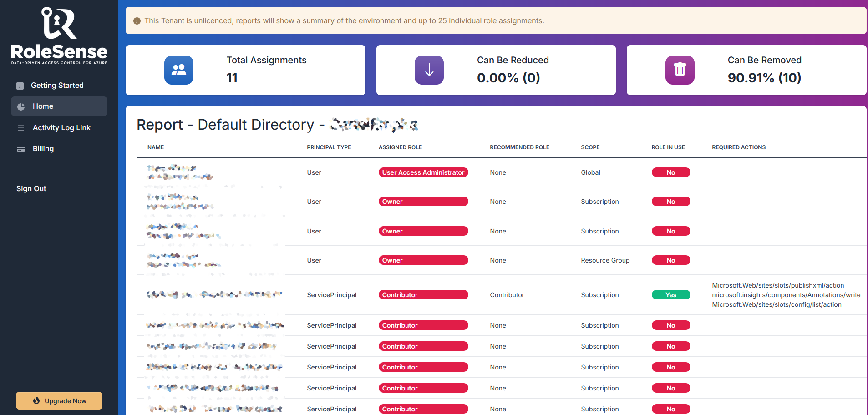
Task: Click the flame icon on Upgrade Now
Action: (36, 401)
